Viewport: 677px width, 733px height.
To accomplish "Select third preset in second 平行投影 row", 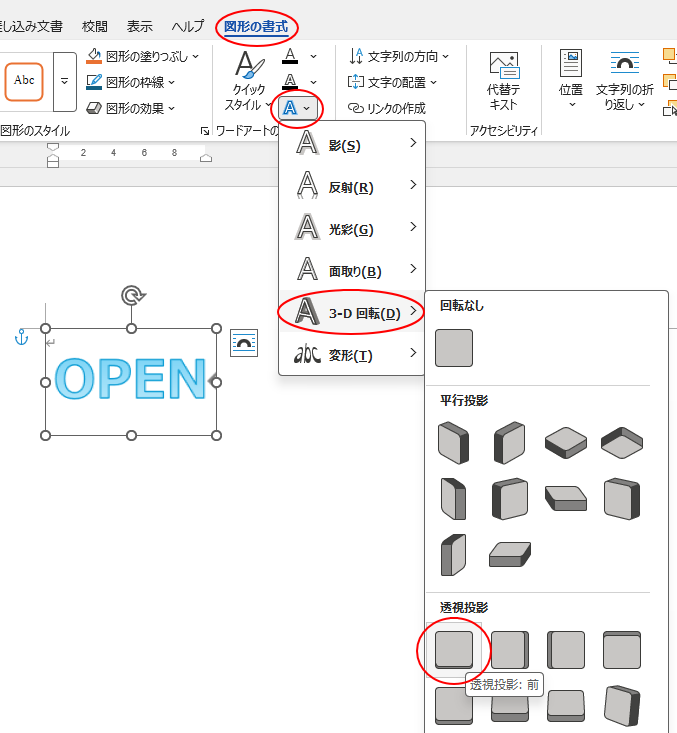I will [x=566, y=499].
